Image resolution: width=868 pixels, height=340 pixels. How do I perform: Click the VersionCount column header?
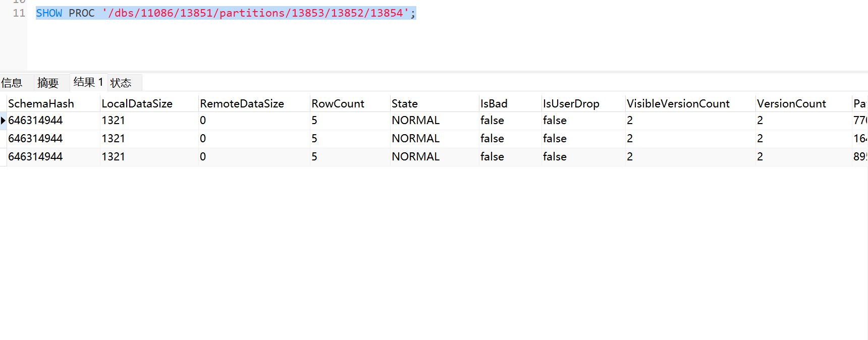click(791, 103)
